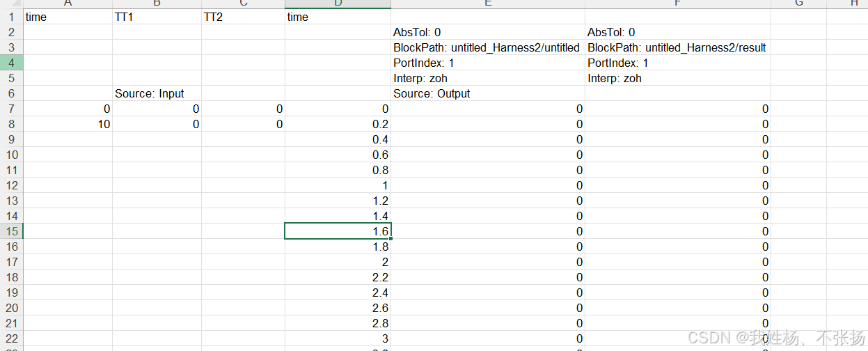Image resolution: width=868 pixels, height=351 pixels.
Task: Select the 'Source: Input' cell
Action: [157, 93]
